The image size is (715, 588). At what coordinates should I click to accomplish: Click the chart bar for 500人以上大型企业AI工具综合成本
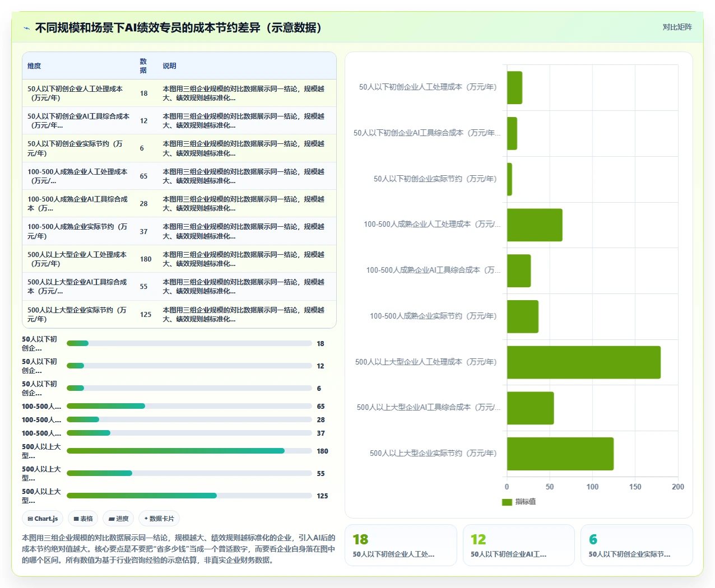[x=531, y=408]
